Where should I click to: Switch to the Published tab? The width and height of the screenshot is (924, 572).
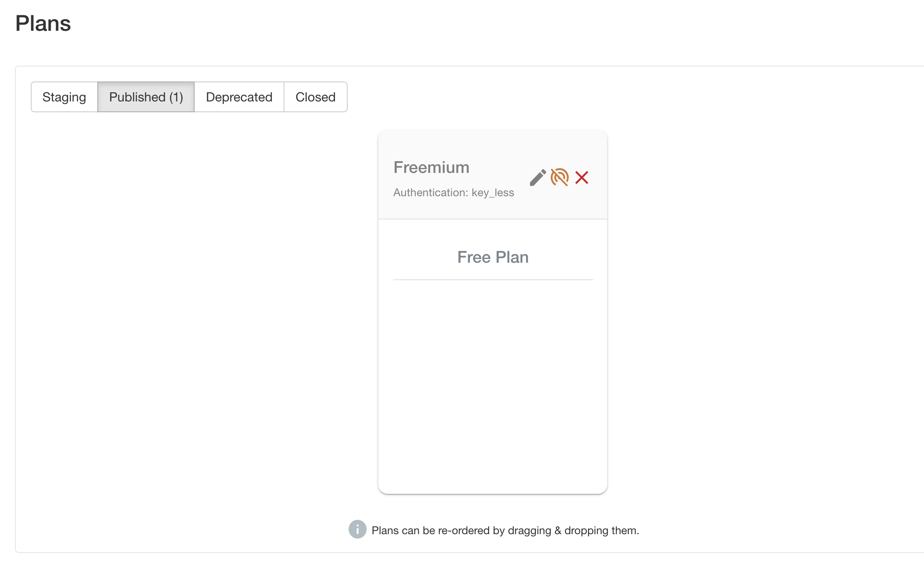(x=146, y=97)
